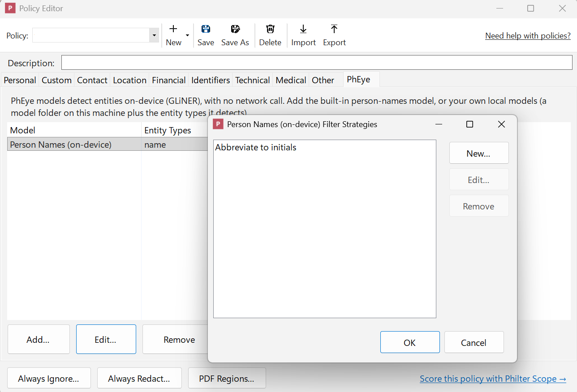Cancel the Filter Strategies dialog
Viewport: 577px width, 392px height.
[474, 342]
